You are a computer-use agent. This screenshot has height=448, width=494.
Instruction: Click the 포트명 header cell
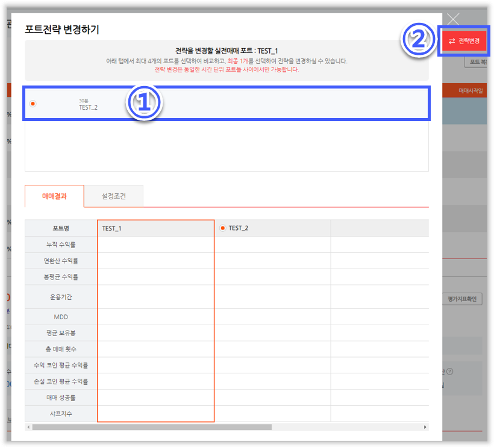pyautogui.click(x=61, y=228)
